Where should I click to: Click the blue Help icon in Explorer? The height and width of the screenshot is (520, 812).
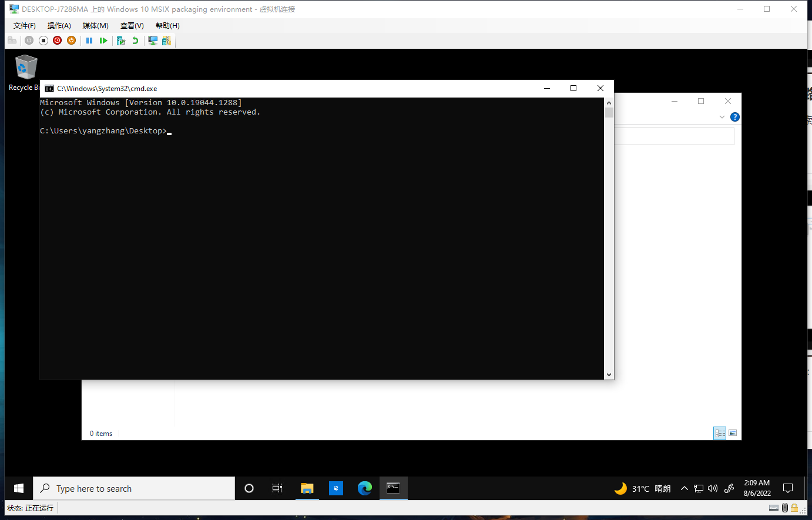[734, 117]
